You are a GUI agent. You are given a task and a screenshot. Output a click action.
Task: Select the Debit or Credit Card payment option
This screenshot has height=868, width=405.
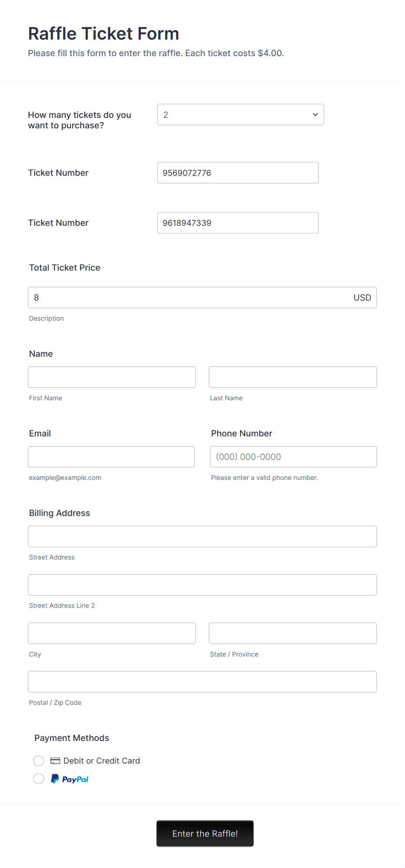click(38, 761)
